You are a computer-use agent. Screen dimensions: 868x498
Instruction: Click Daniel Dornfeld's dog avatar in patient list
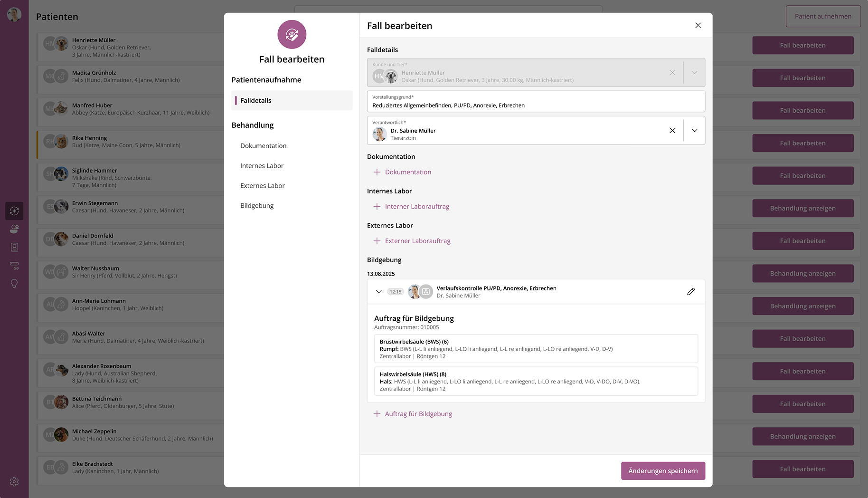click(61, 239)
